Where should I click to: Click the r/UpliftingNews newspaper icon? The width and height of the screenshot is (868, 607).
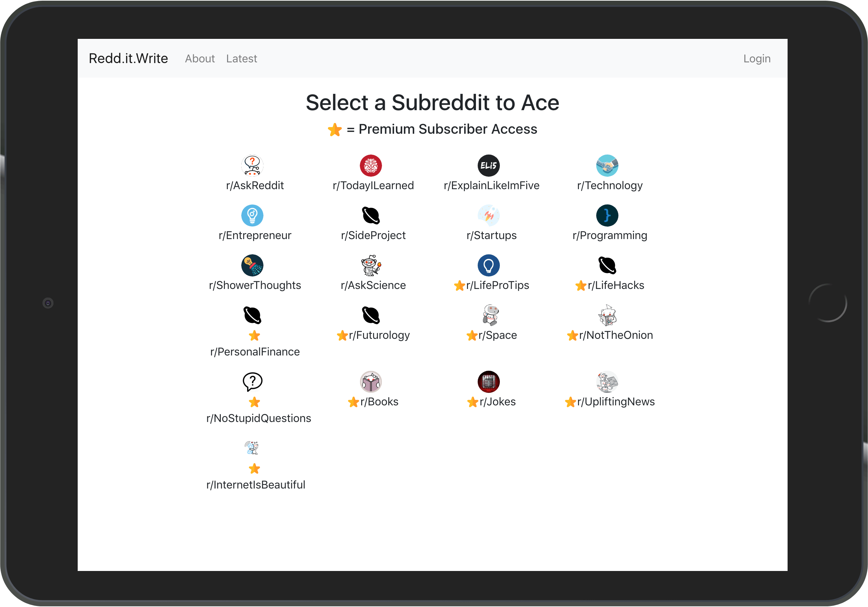[607, 382]
